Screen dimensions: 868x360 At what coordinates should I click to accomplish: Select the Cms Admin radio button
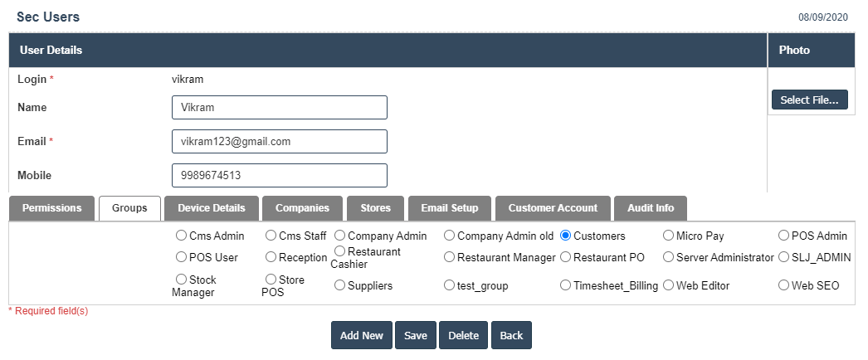coord(182,236)
